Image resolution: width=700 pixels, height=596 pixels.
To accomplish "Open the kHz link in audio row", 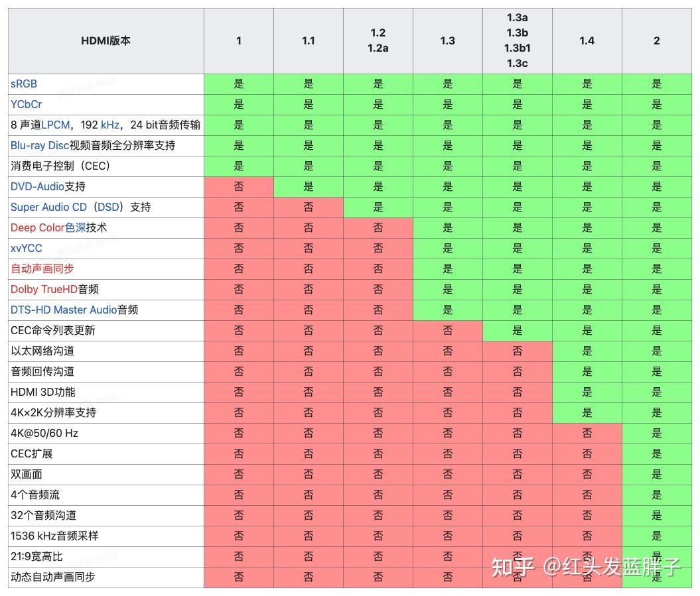I will tap(110, 125).
